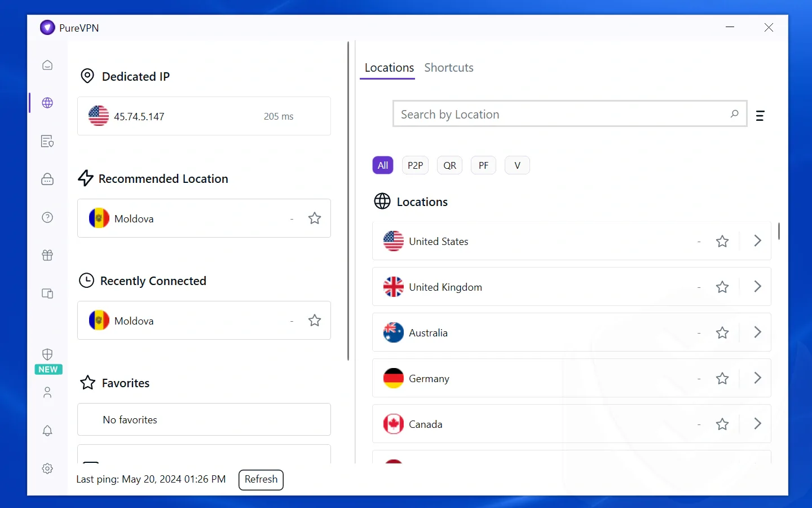Select the V filter chip
Viewport: 812px width, 508px height.
tap(517, 165)
